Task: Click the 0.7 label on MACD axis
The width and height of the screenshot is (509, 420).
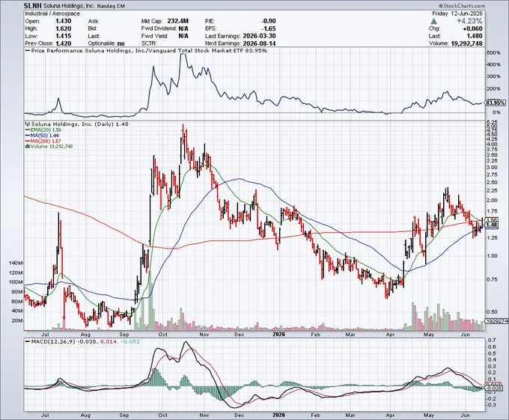Action: 492,340
